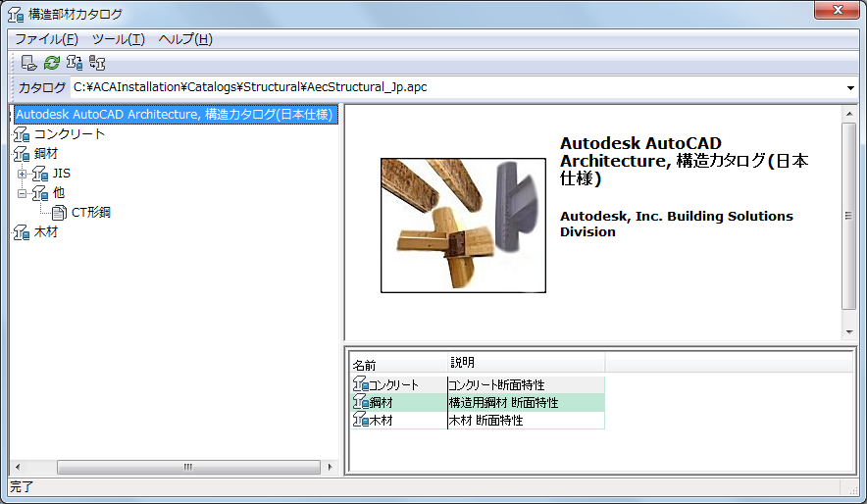
Task: Click the 説明 column header
Action: pos(526,363)
